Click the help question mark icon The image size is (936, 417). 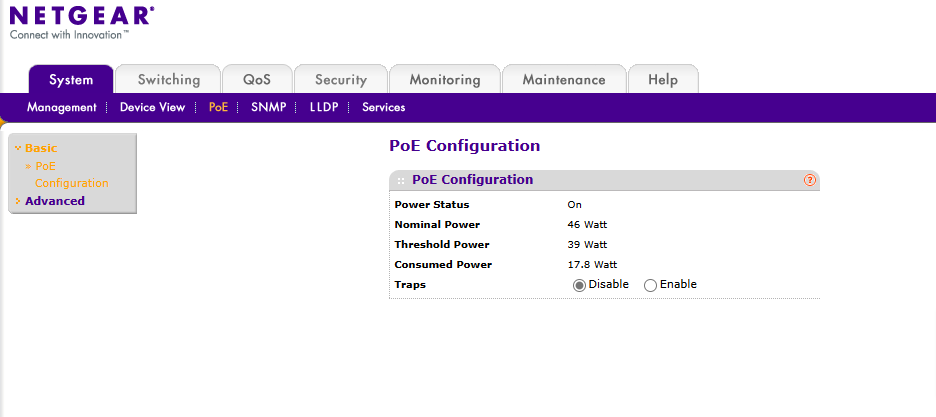(x=810, y=180)
